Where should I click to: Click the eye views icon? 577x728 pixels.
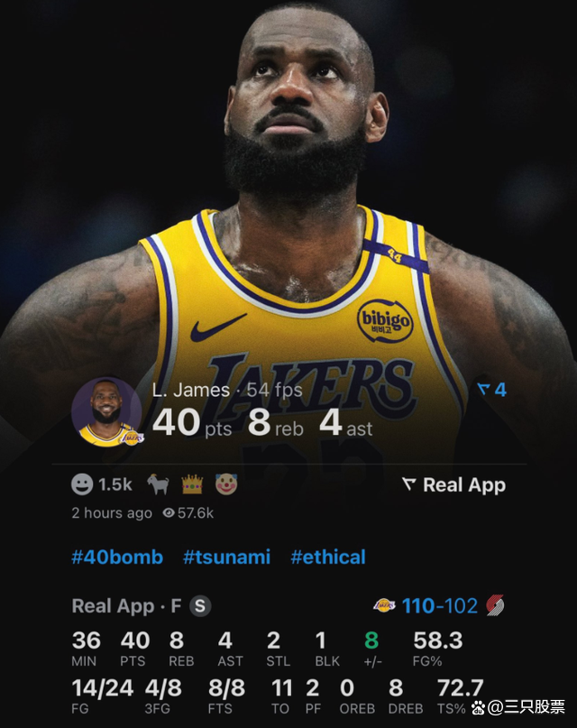click(x=169, y=512)
